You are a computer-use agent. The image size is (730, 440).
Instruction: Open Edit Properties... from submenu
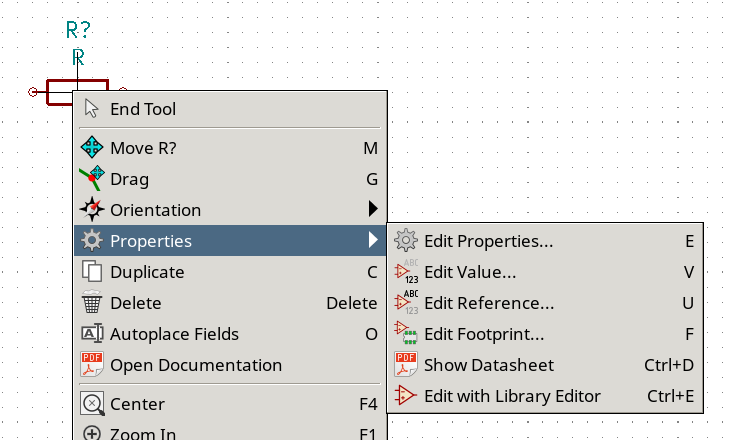point(545,241)
